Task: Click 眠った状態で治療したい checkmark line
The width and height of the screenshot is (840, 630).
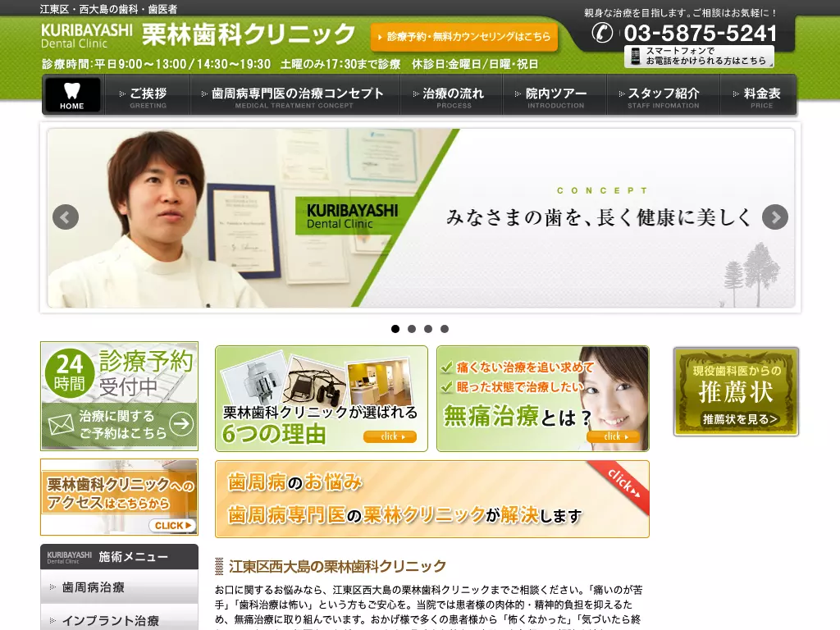Action: coord(512,387)
